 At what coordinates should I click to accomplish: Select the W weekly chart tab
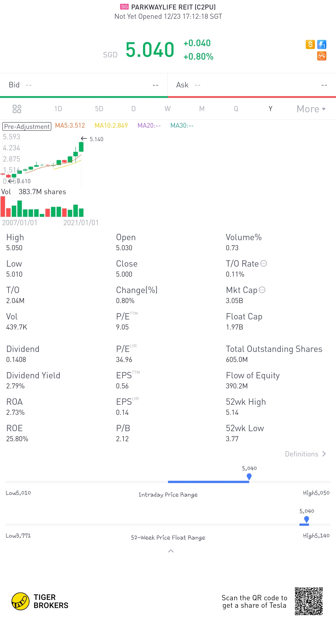click(x=167, y=109)
